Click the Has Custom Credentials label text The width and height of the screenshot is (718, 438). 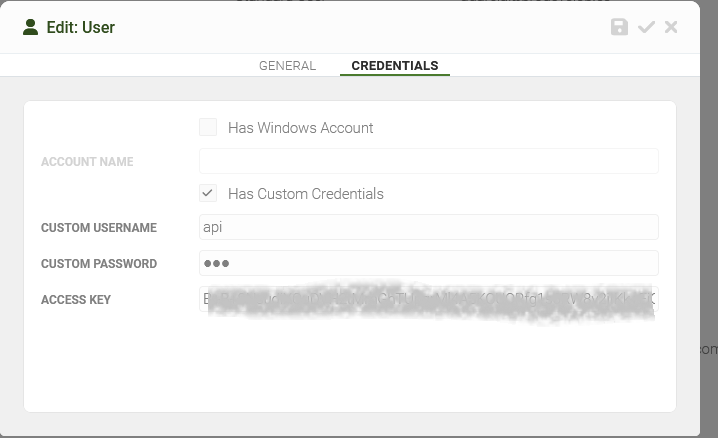pos(306,194)
